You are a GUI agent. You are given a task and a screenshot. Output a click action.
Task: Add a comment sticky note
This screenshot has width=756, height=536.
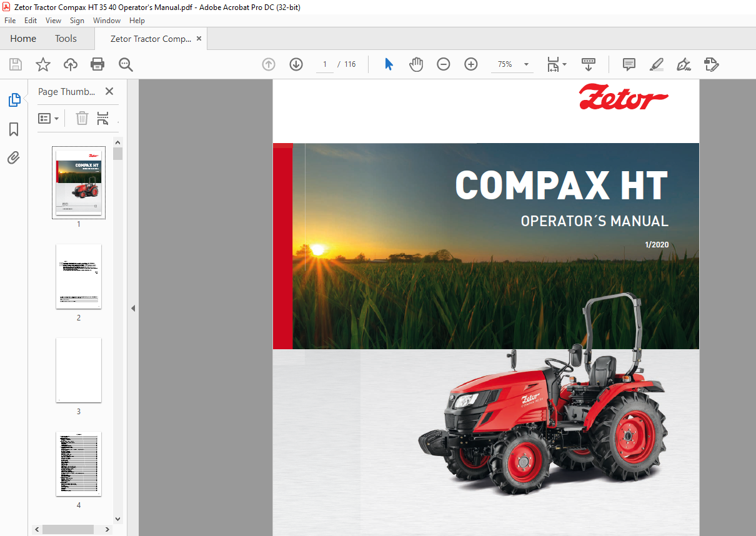click(x=629, y=64)
